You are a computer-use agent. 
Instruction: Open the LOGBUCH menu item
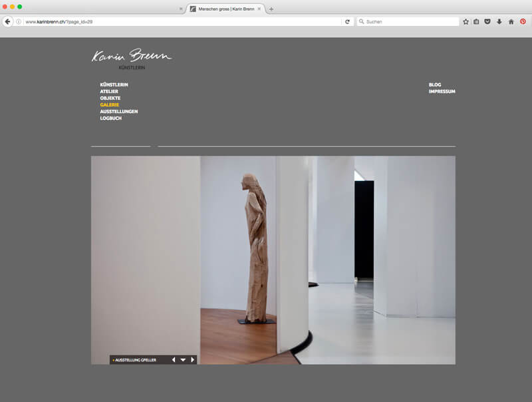pyautogui.click(x=110, y=118)
